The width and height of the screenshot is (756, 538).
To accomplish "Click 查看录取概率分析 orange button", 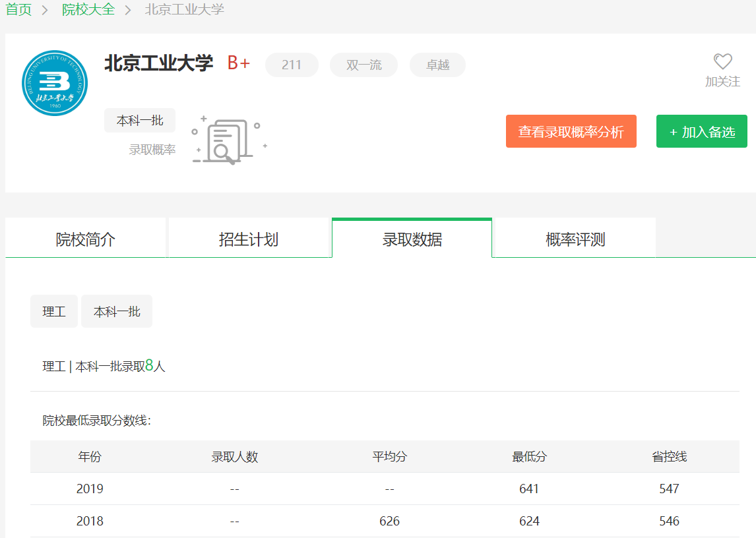I will pyautogui.click(x=571, y=132).
